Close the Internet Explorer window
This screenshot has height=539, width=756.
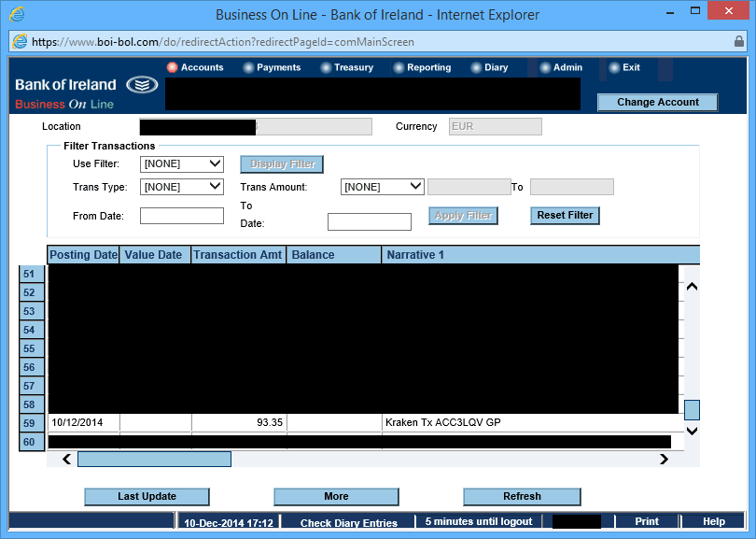tap(729, 10)
